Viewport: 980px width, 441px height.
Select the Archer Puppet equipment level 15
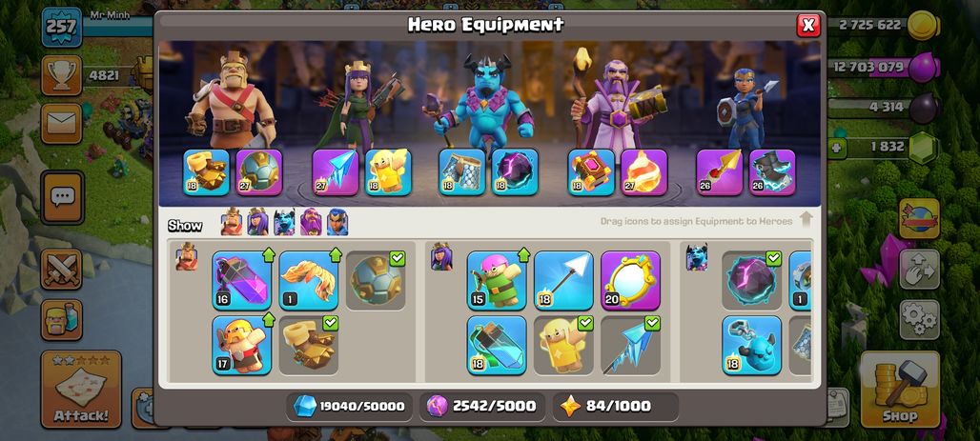pos(497,280)
